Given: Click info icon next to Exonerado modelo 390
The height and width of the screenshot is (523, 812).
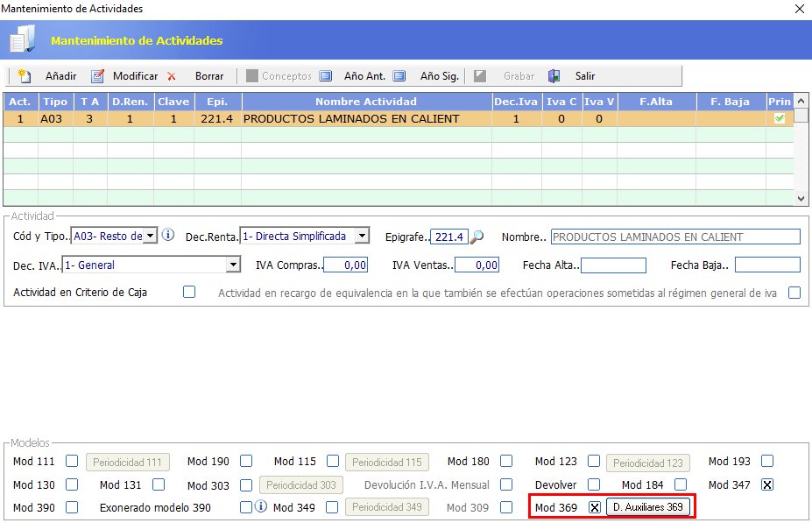Looking at the screenshot, I should pos(260,506).
